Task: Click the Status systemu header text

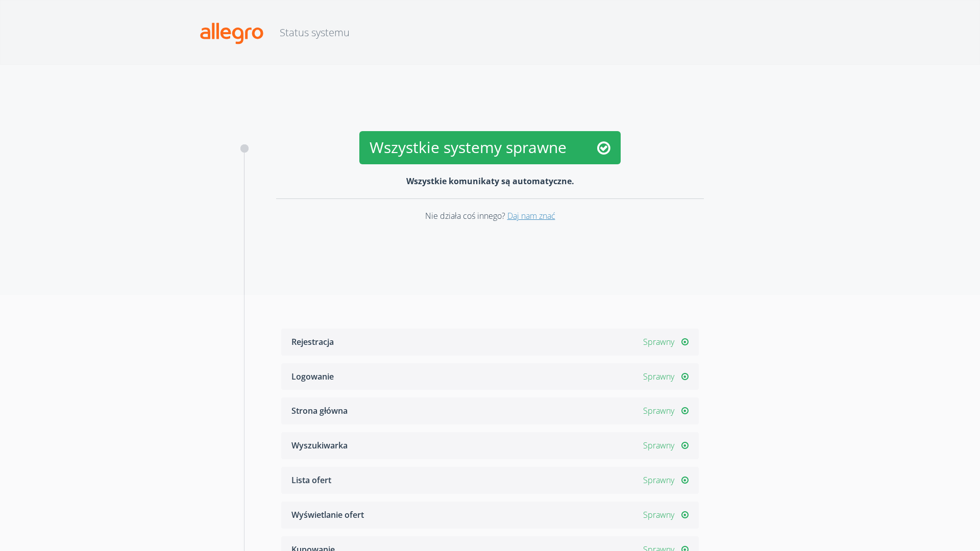Action: [x=314, y=33]
